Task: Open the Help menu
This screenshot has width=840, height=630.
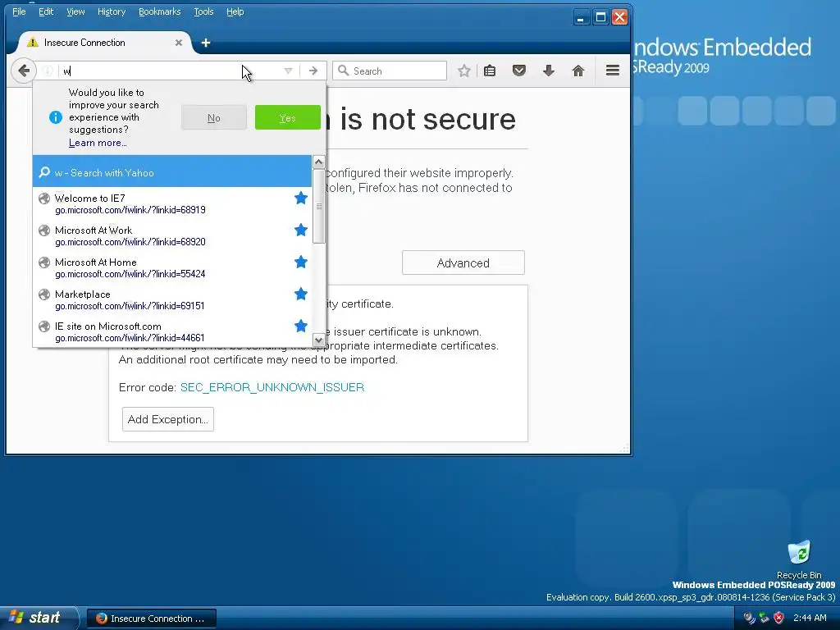Action: click(x=235, y=11)
